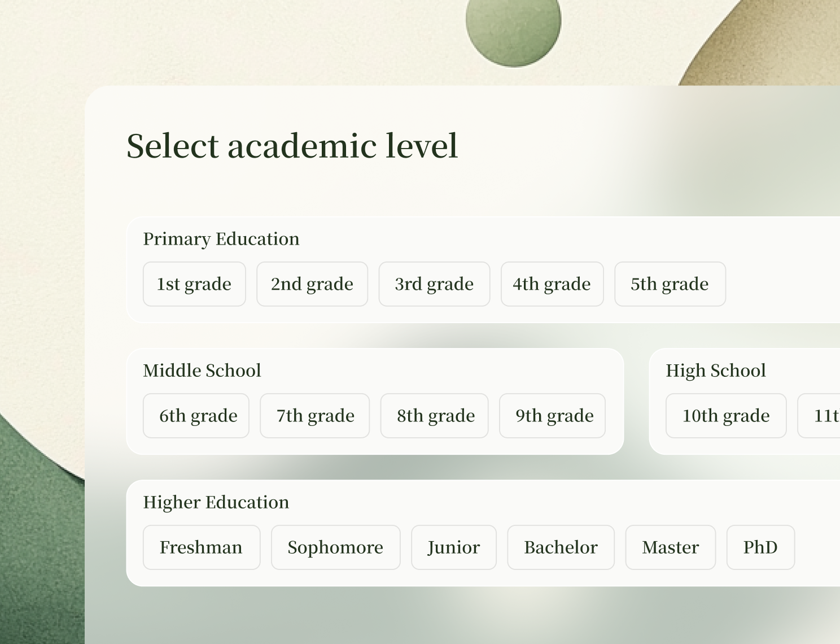Select 6th grade under Middle School
The width and height of the screenshot is (840, 644).
[x=196, y=416]
